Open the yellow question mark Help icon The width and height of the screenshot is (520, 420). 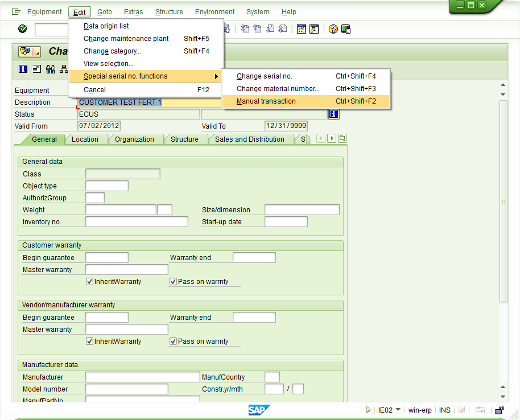333,29
